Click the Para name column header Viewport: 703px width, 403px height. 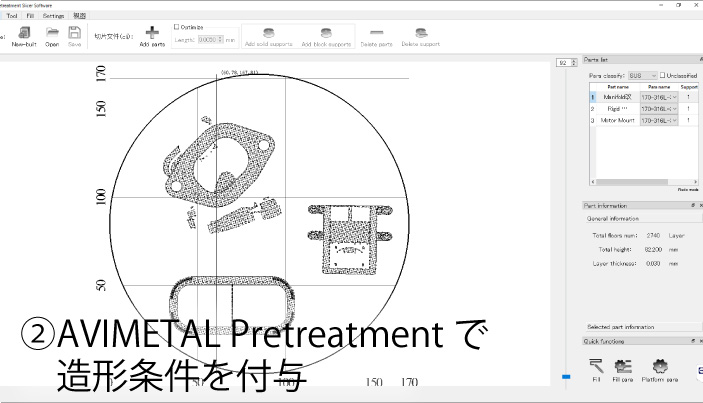pos(659,87)
